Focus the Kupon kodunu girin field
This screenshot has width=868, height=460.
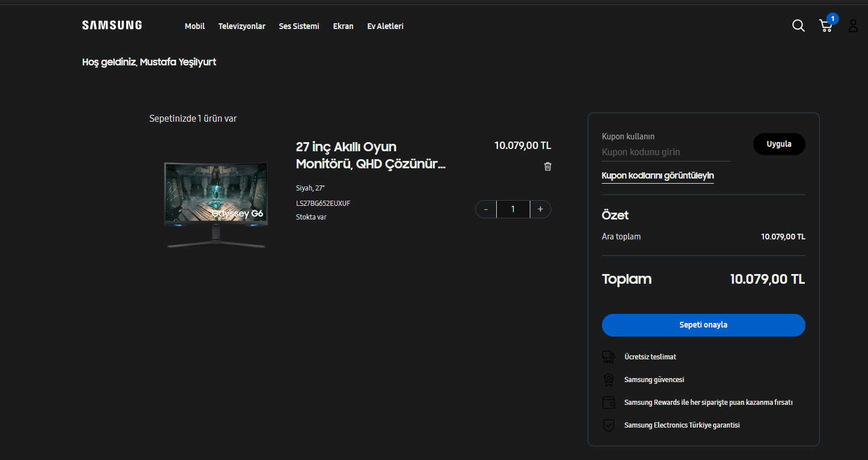tap(666, 152)
